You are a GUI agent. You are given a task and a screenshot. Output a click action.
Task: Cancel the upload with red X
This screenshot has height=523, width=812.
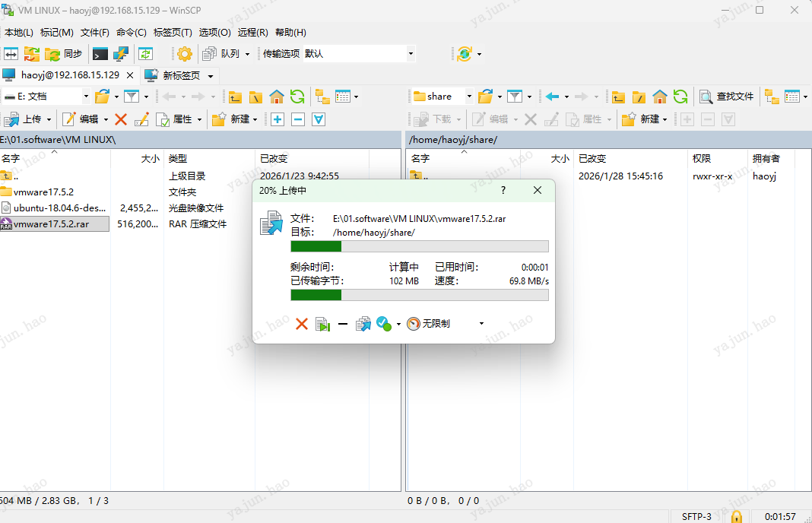[x=301, y=324]
